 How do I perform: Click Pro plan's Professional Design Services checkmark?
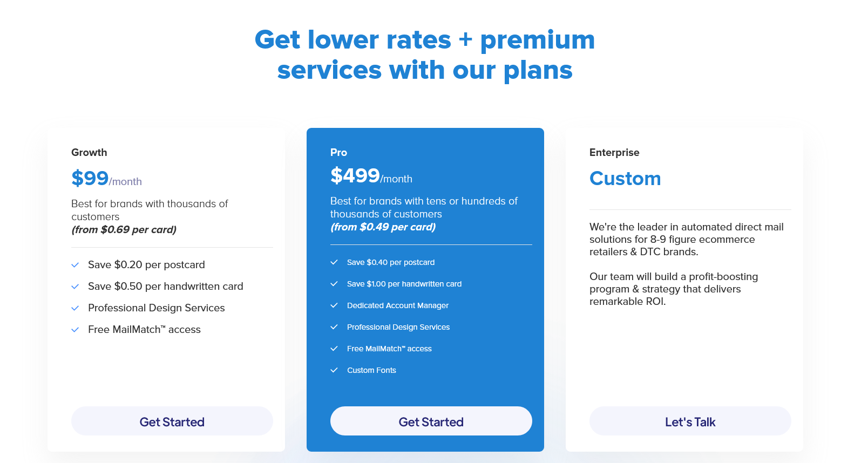pyautogui.click(x=334, y=327)
